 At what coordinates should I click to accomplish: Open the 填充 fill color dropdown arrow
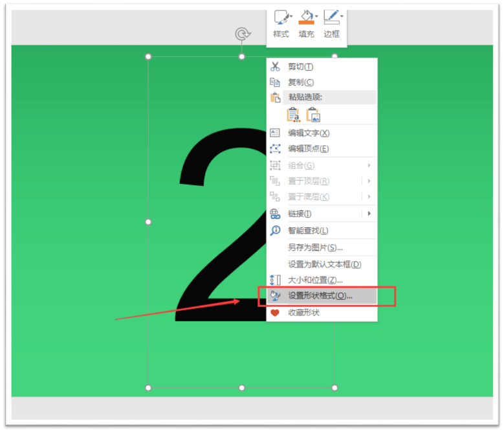316,16
